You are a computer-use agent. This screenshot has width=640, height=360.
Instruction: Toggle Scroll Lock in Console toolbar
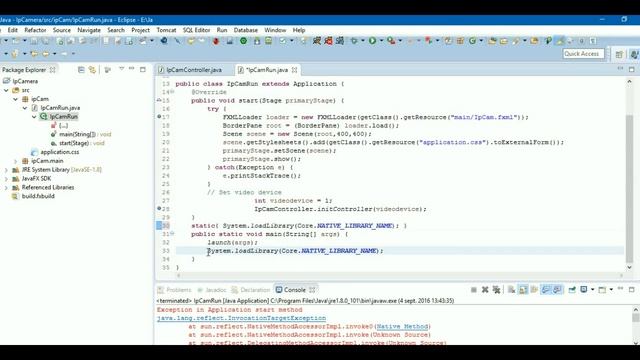point(523,290)
